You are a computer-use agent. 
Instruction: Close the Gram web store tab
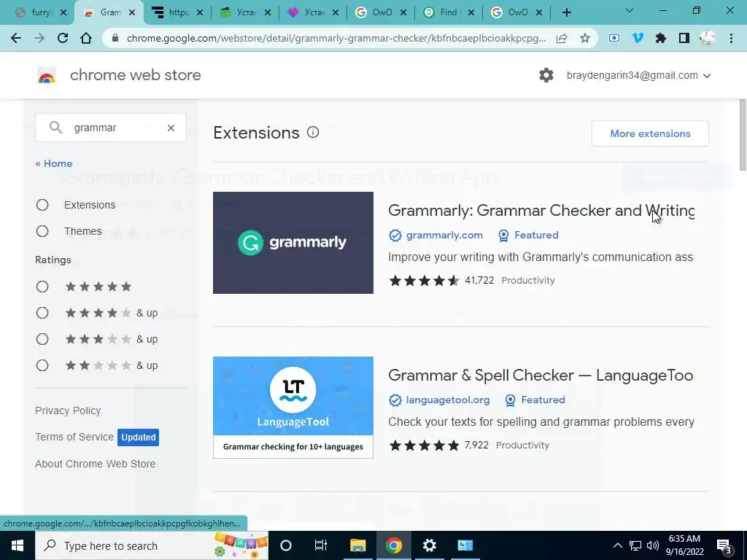tap(133, 13)
